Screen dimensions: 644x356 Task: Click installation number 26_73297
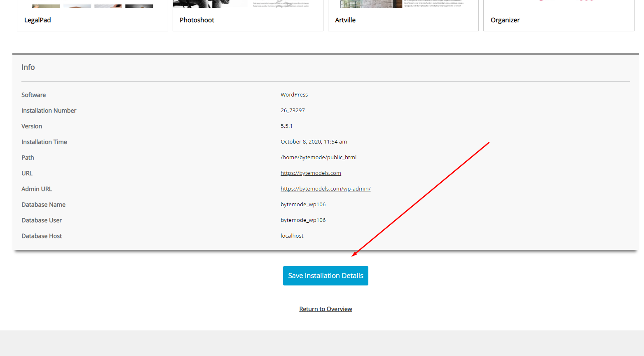coord(293,110)
